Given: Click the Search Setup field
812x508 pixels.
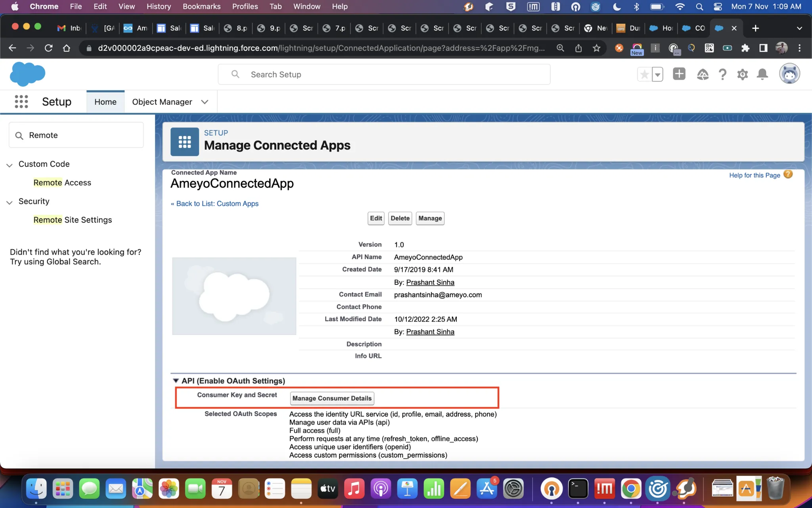Looking at the screenshot, I should 384,74.
